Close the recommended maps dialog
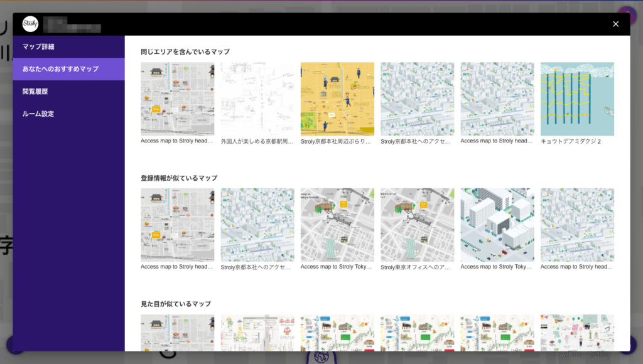Image resolution: width=643 pixels, height=364 pixels. pyautogui.click(x=615, y=24)
